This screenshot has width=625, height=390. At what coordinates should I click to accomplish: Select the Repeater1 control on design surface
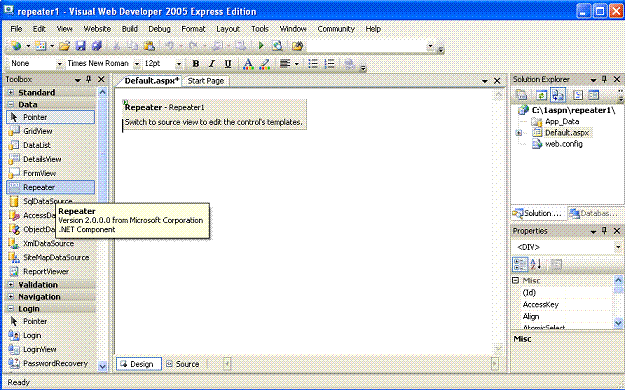coord(214,114)
